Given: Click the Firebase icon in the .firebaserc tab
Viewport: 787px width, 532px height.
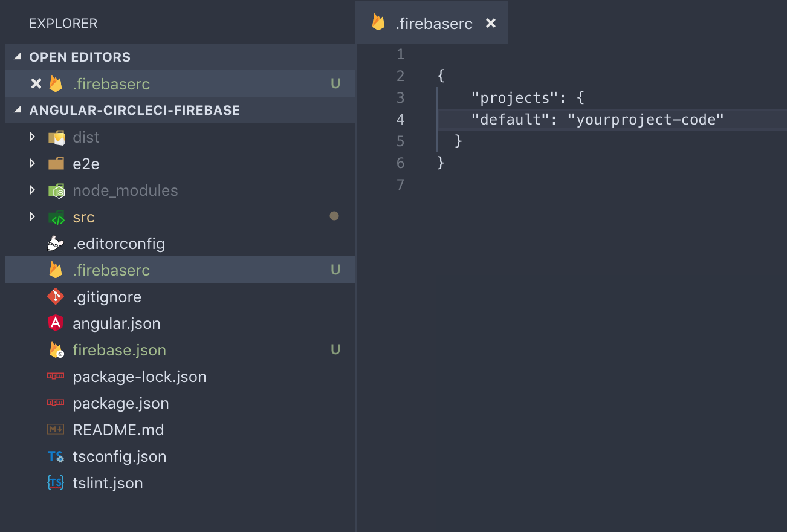Looking at the screenshot, I should click(378, 23).
